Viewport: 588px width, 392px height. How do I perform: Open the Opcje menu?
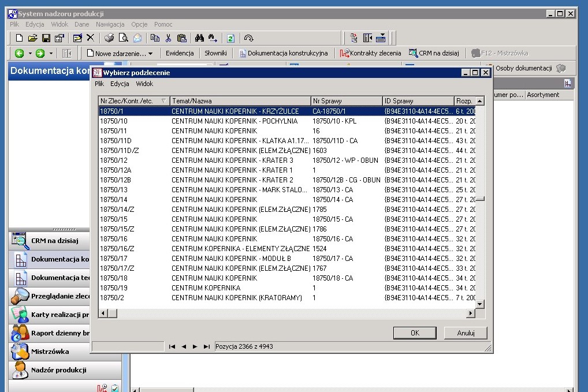click(x=139, y=24)
